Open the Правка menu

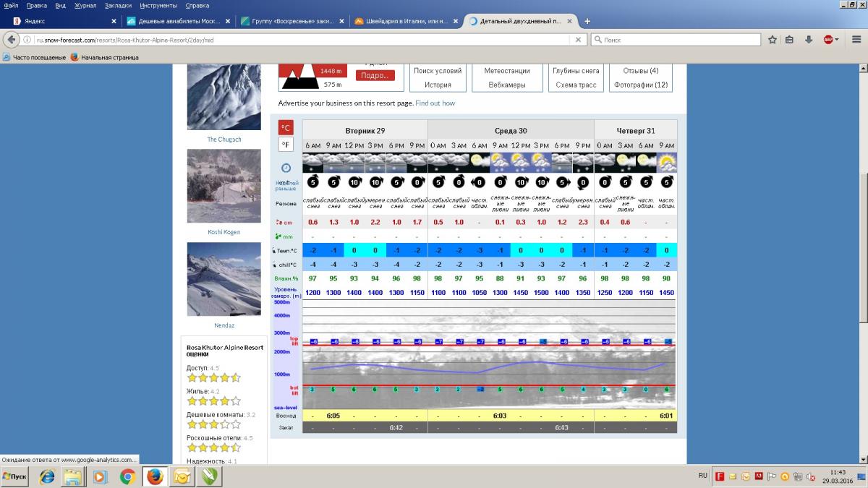pos(36,5)
